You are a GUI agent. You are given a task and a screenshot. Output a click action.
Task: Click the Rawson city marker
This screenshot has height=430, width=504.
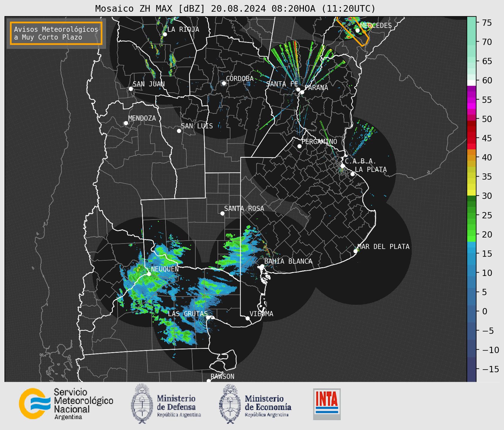pos(209,381)
